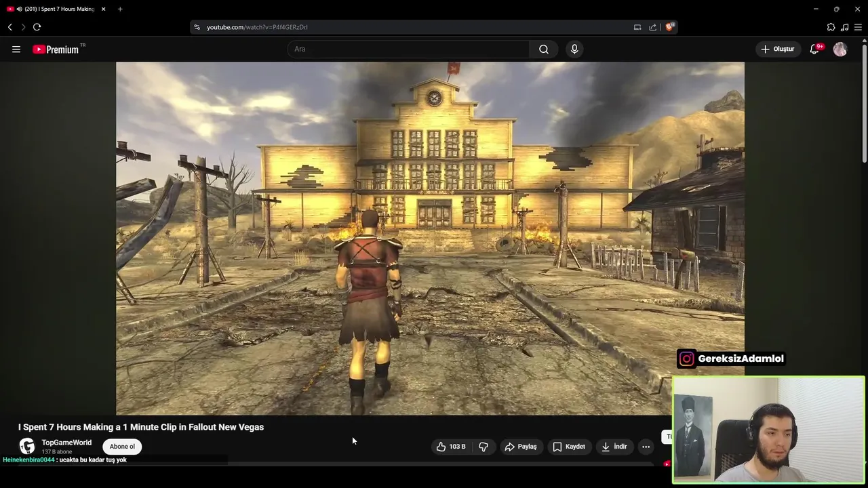Start voice search with microphone

point(574,49)
